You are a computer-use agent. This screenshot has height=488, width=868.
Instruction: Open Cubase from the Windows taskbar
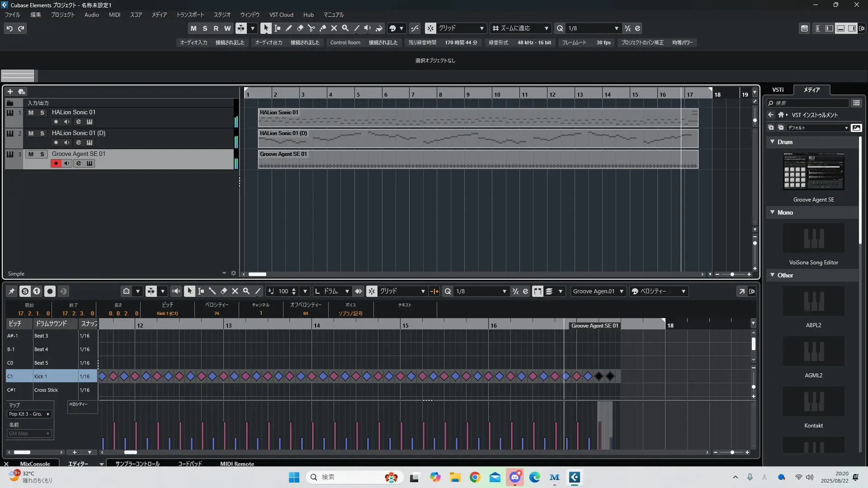[575, 477]
